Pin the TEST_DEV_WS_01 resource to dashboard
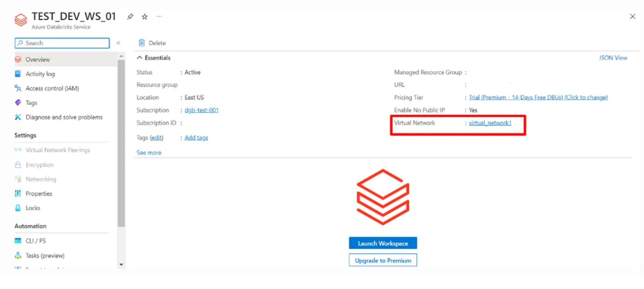Image resolution: width=644 pixels, height=289 pixels. pyautogui.click(x=130, y=16)
